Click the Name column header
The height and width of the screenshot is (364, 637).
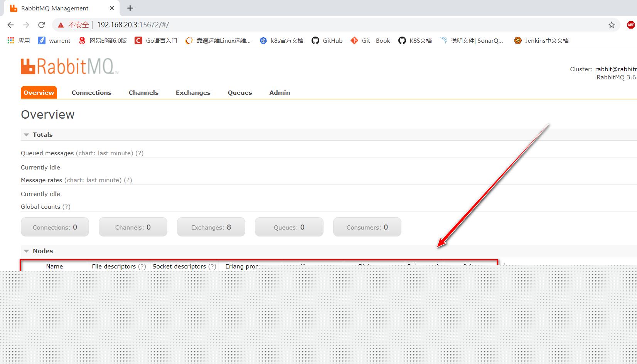pos(54,266)
